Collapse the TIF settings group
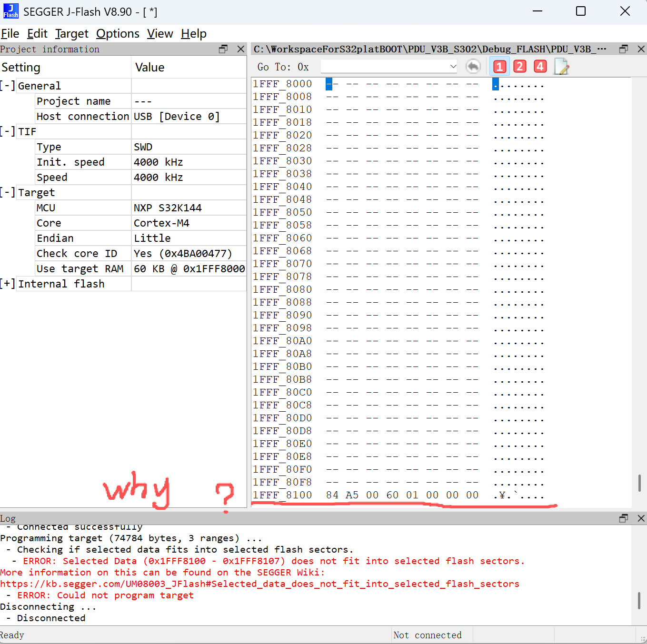This screenshot has height=644, width=647. (x=8, y=131)
